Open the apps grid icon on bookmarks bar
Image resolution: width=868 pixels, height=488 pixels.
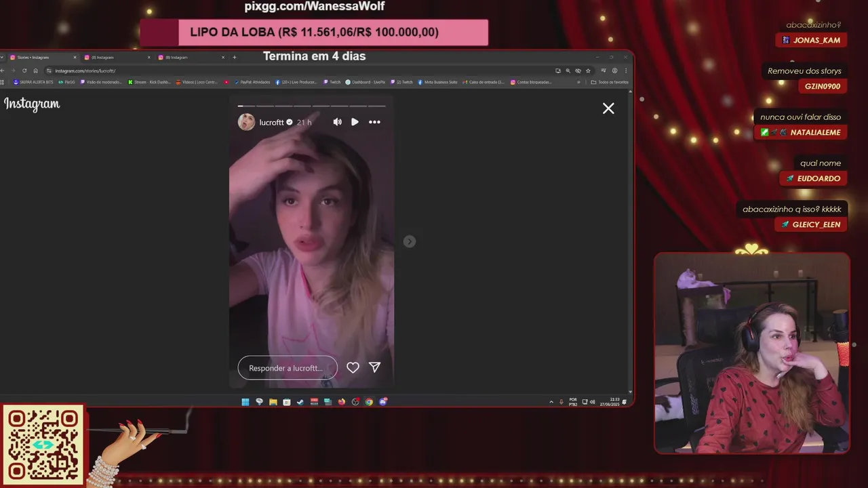pos(2,82)
